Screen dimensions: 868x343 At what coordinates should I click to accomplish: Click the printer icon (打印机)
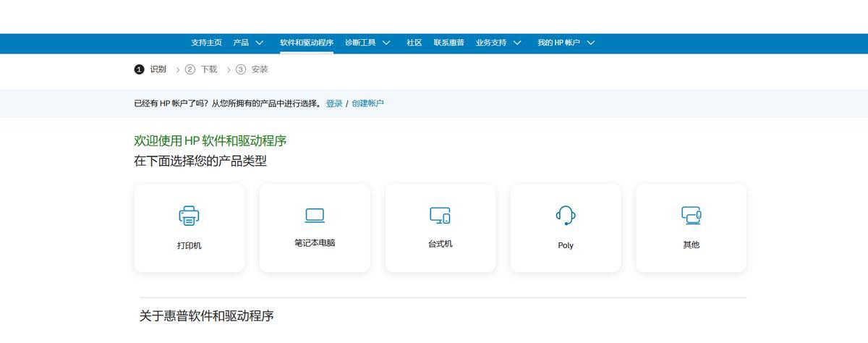pos(189,216)
